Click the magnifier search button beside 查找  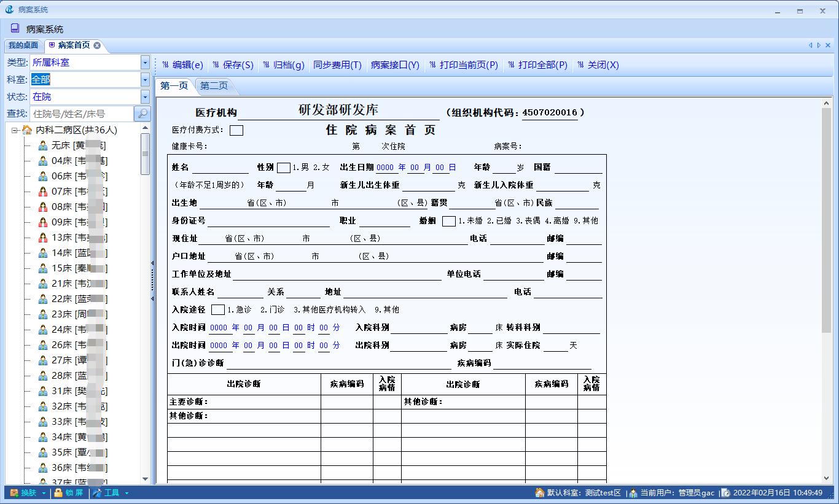coord(142,114)
